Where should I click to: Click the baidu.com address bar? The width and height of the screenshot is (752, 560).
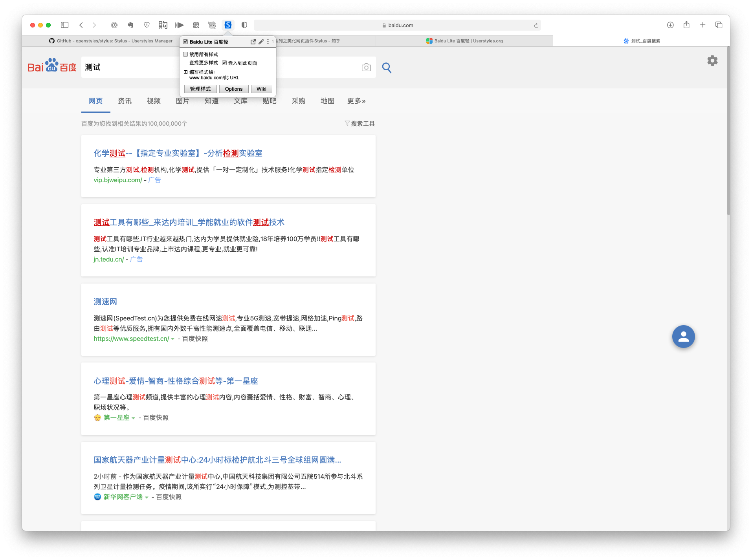click(x=397, y=25)
